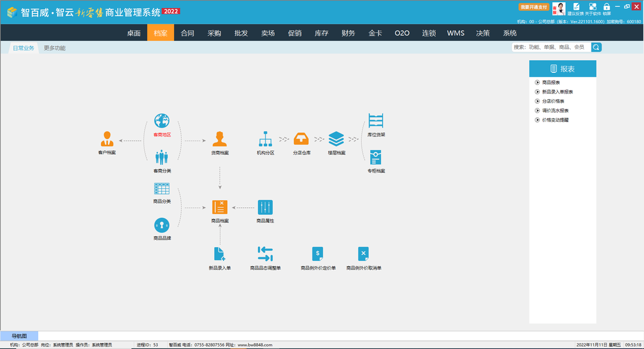Open 新品录入单 new product entry icon
Screen dimensions: 644x349
pos(219,254)
